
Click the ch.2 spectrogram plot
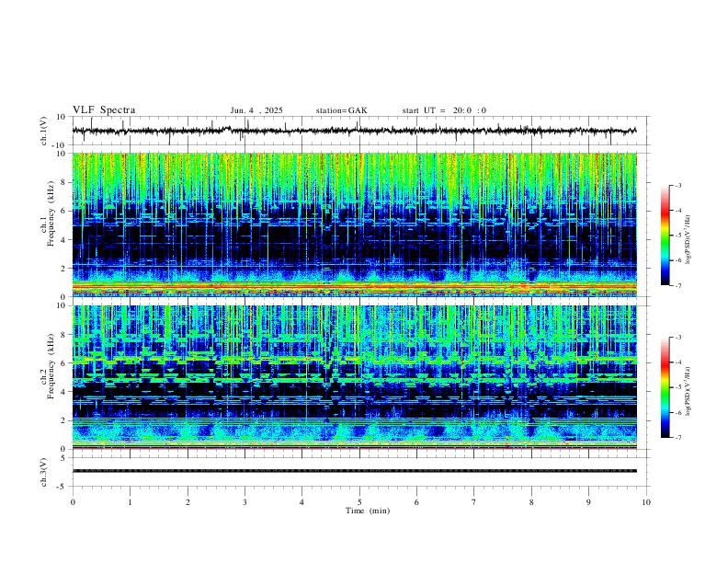(354, 377)
